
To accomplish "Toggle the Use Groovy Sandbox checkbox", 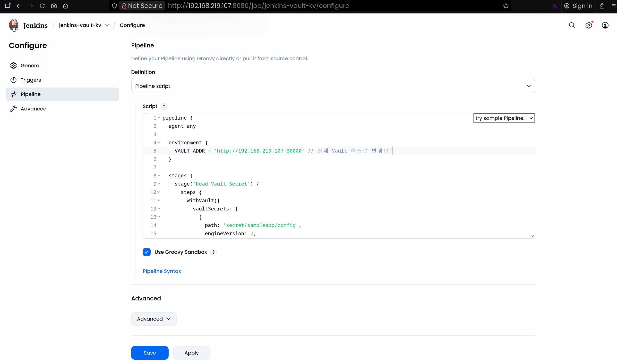I will point(146,252).
